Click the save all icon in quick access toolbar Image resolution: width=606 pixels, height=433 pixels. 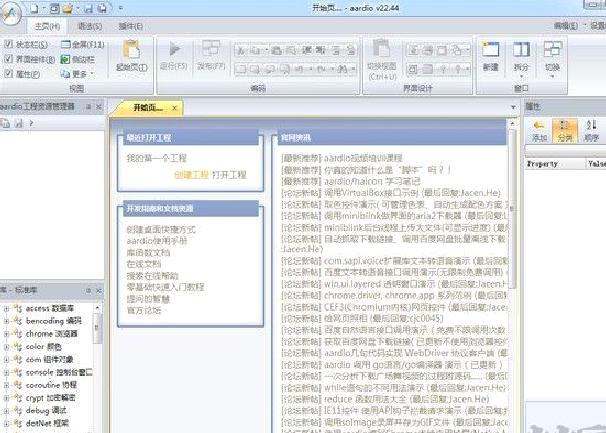[x=102, y=8]
